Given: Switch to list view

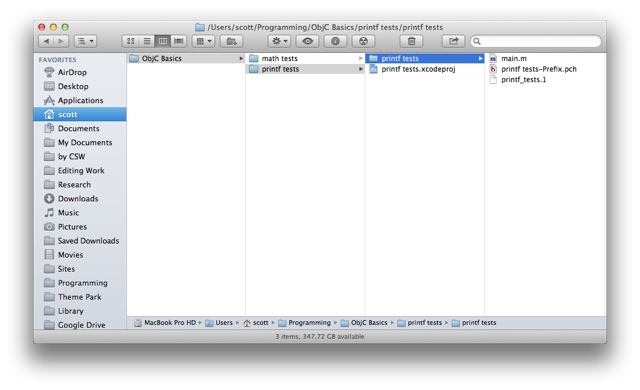Looking at the screenshot, I should click(x=147, y=41).
